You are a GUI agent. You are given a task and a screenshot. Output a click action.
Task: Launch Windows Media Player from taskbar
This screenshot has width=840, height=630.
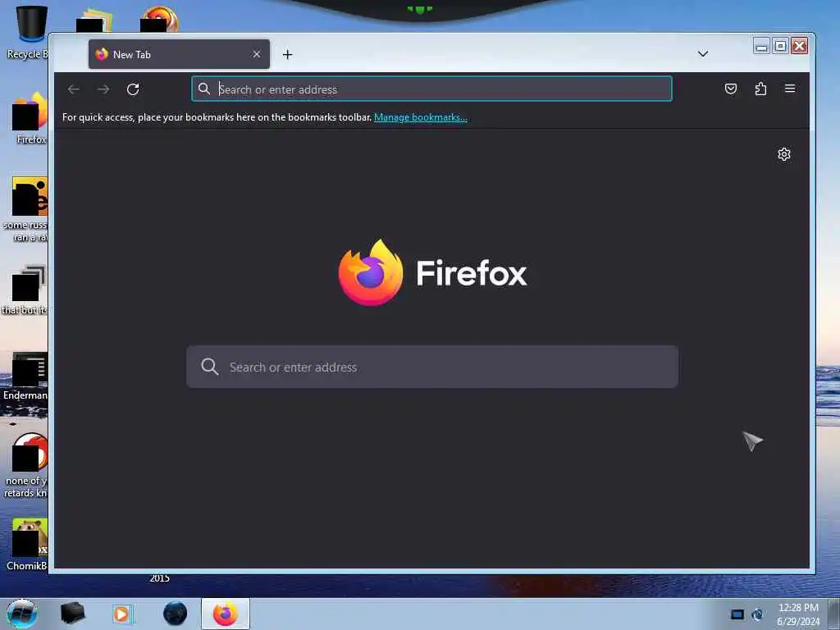pyautogui.click(x=122, y=614)
